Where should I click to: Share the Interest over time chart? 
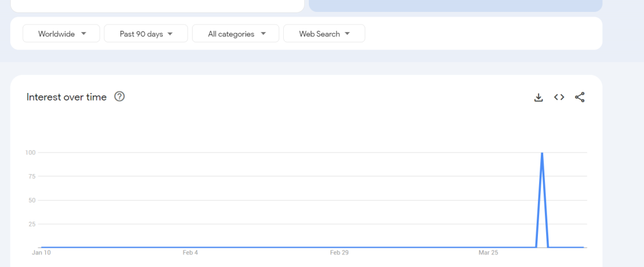(580, 97)
